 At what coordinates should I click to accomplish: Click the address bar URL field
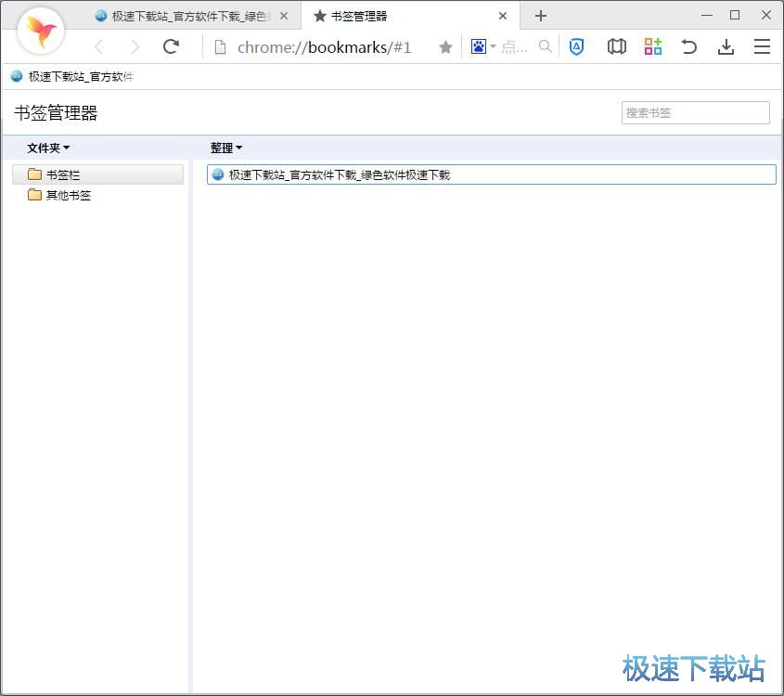[x=324, y=47]
